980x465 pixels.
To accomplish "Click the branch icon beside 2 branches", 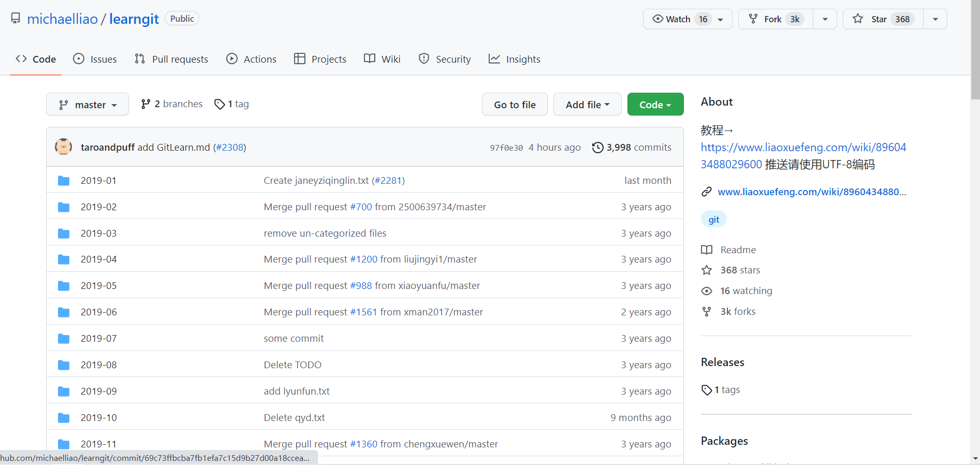I will [x=145, y=104].
